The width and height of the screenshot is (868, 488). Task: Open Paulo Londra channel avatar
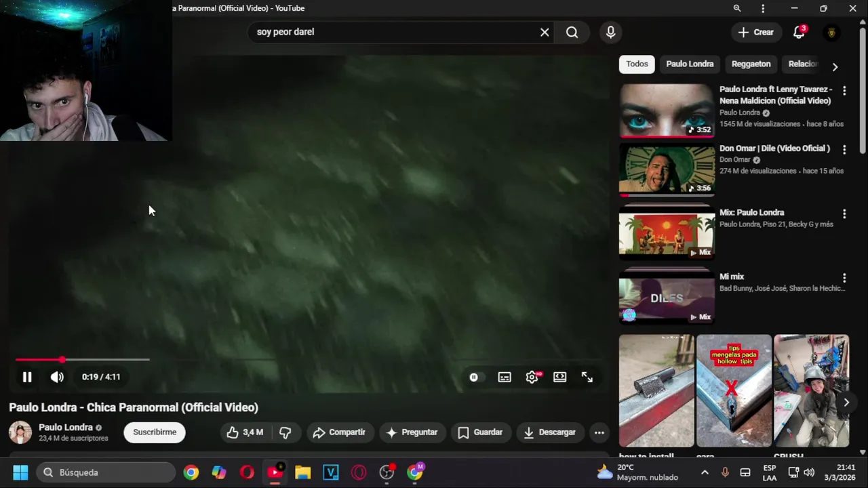(20, 432)
